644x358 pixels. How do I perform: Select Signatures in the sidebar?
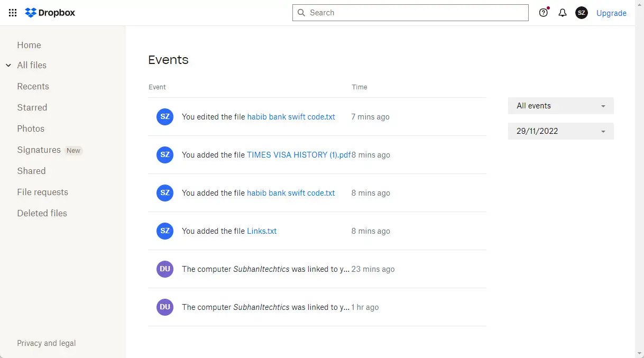(39, 150)
